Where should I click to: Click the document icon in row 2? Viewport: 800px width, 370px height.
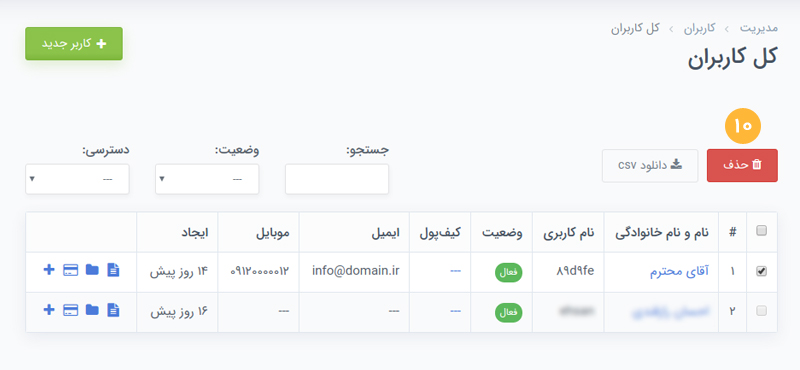(113, 310)
